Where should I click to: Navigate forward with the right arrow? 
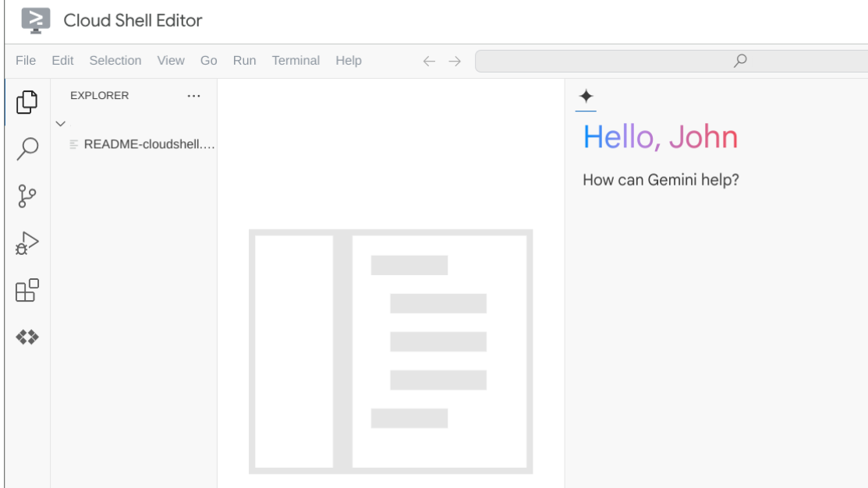[455, 60]
